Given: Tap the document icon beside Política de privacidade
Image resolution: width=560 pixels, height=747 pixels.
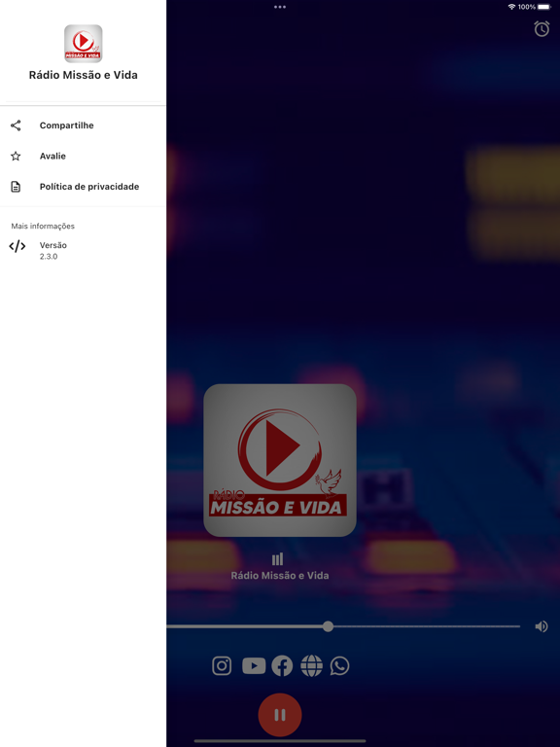Looking at the screenshot, I should pyautogui.click(x=16, y=187).
